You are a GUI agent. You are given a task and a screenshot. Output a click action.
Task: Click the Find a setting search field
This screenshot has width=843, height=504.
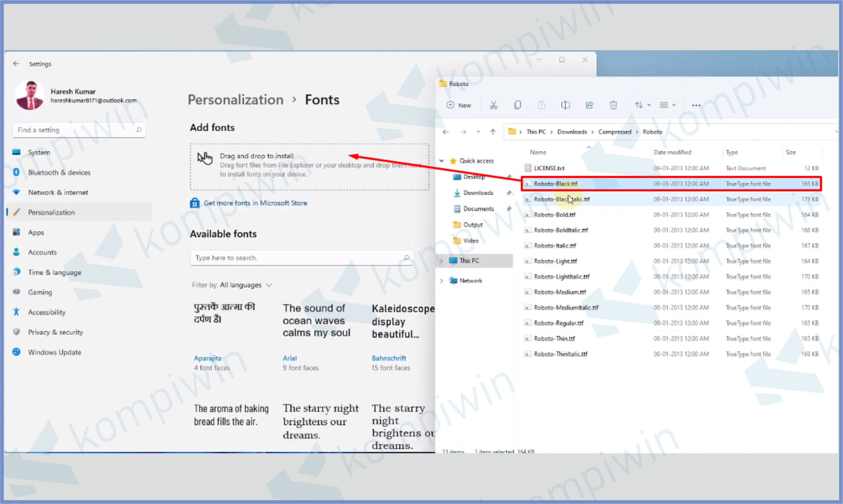tap(79, 130)
